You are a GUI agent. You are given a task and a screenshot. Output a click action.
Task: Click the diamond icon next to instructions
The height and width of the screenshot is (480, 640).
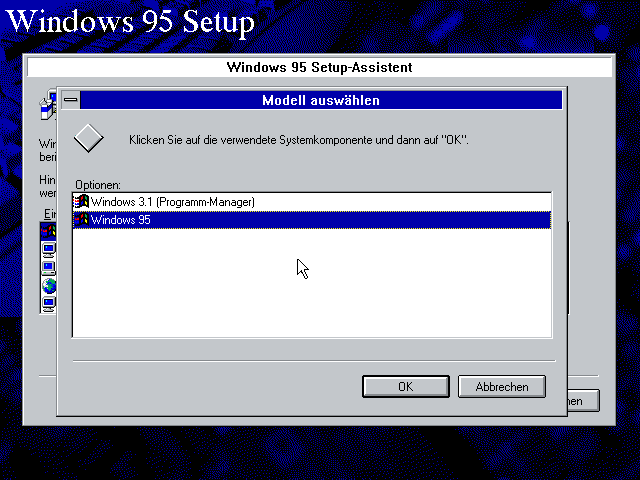point(89,138)
